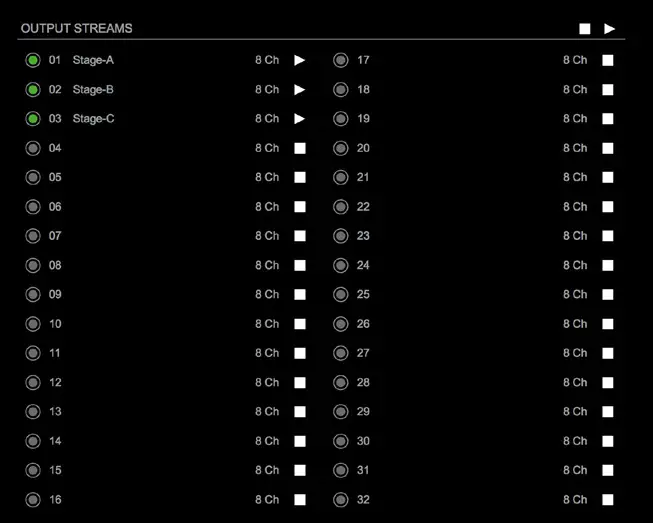Click the global start-all streams play icon
Image resolution: width=653 pixels, height=523 pixels.
(609, 29)
